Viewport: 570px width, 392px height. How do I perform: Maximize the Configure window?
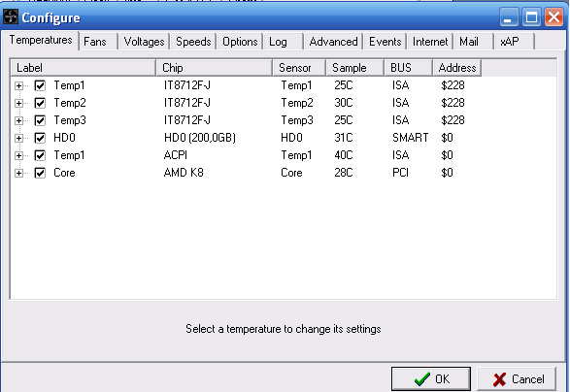point(531,17)
